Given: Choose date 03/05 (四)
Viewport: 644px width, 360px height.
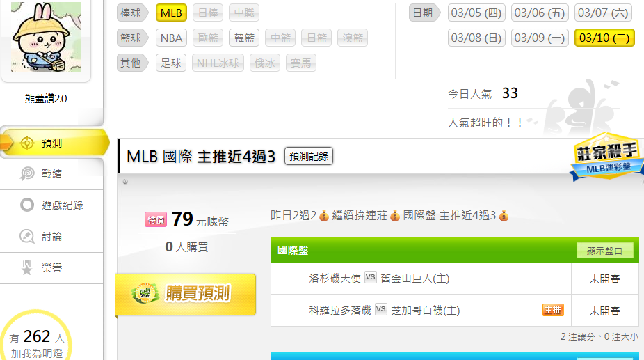Looking at the screenshot, I should [476, 13].
